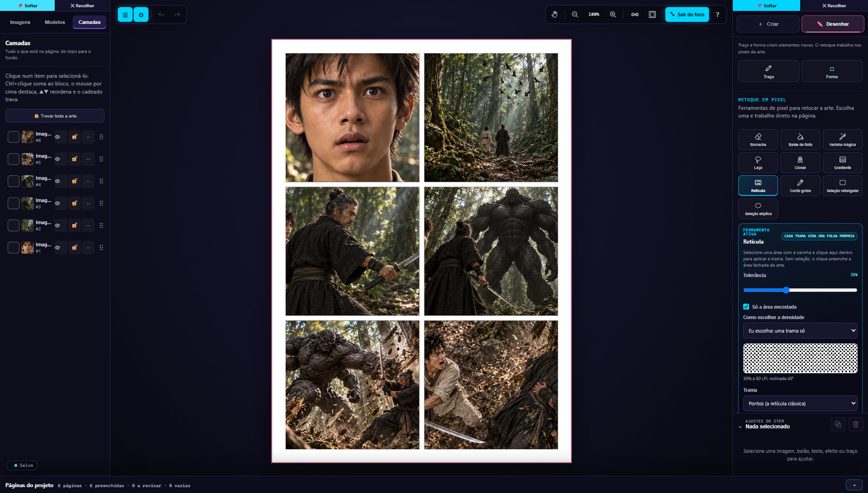Select the Gradiente tool

tap(843, 163)
